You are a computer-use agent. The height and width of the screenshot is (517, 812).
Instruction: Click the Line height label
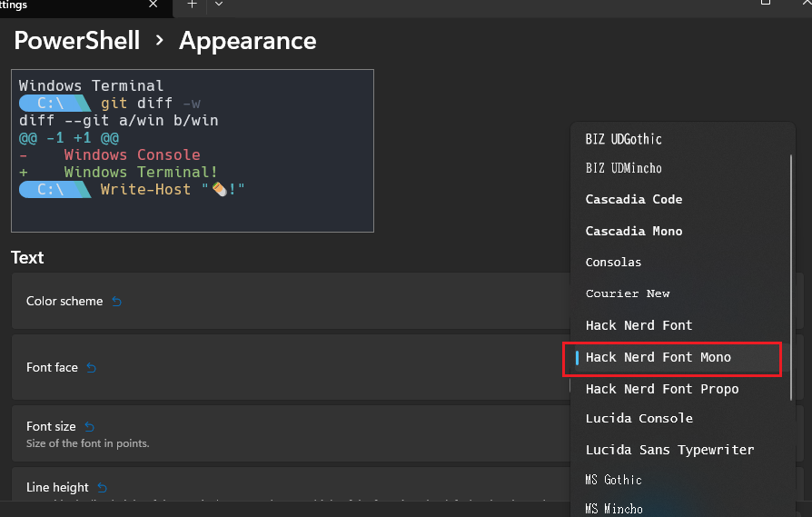[x=57, y=488]
